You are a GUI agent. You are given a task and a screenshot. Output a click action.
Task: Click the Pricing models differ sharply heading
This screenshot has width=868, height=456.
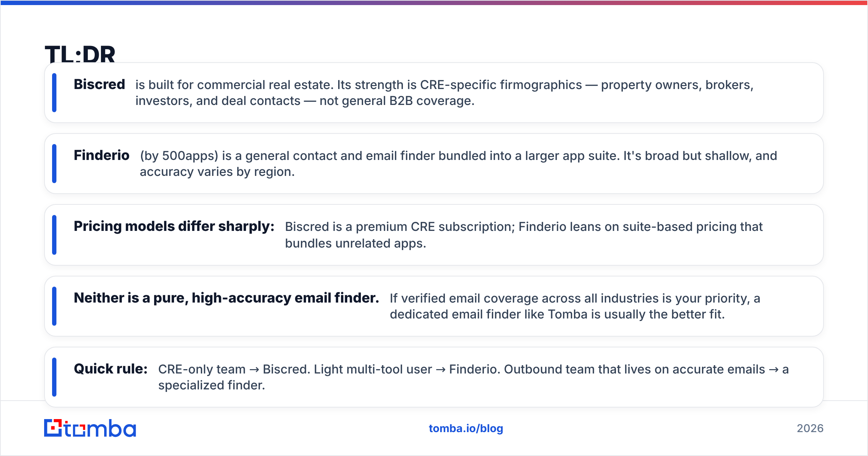(174, 227)
